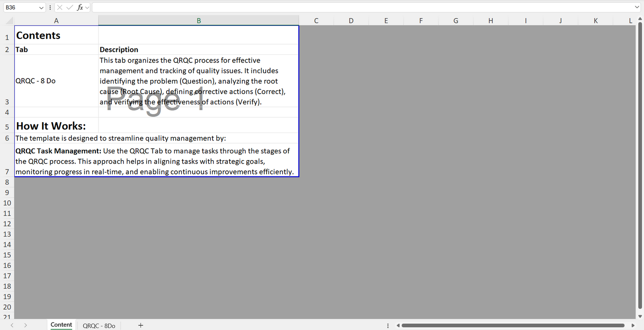
Task: Click the Insert Function fx icon
Action: [x=80, y=8]
